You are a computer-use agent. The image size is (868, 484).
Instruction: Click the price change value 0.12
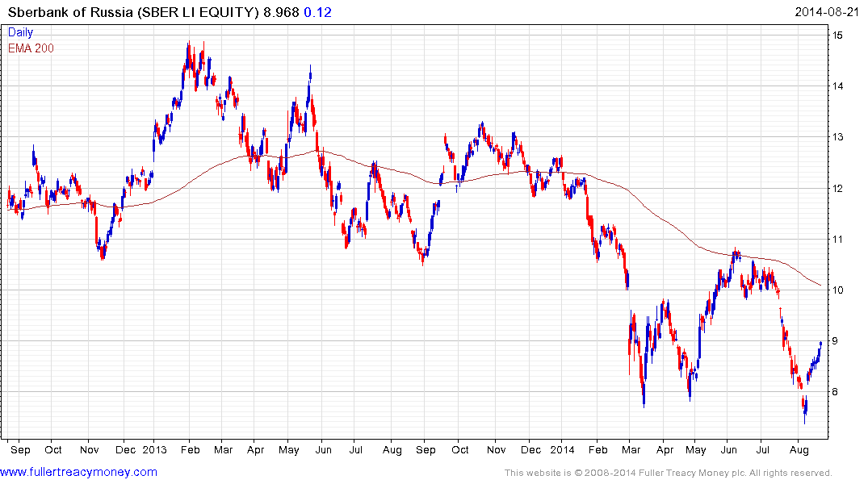pos(318,12)
